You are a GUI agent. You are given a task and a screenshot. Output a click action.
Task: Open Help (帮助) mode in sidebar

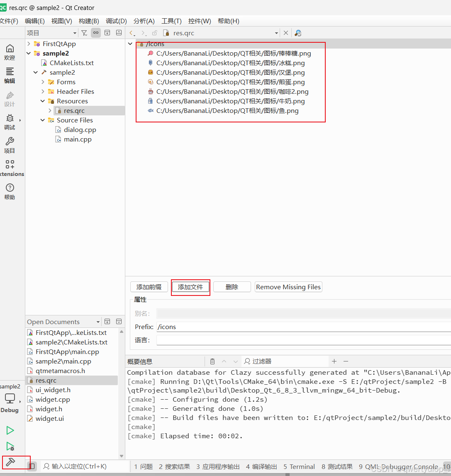point(10,192)
